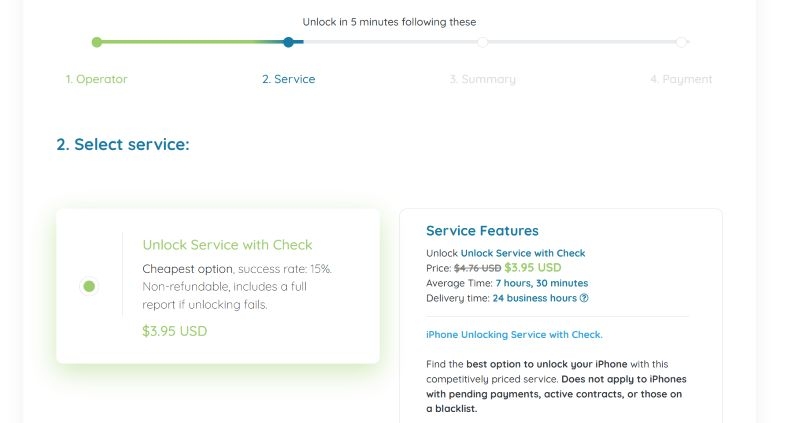Click the green filled progress bar segment
Screen dimensions: 800x423
[x=180, y=42]
